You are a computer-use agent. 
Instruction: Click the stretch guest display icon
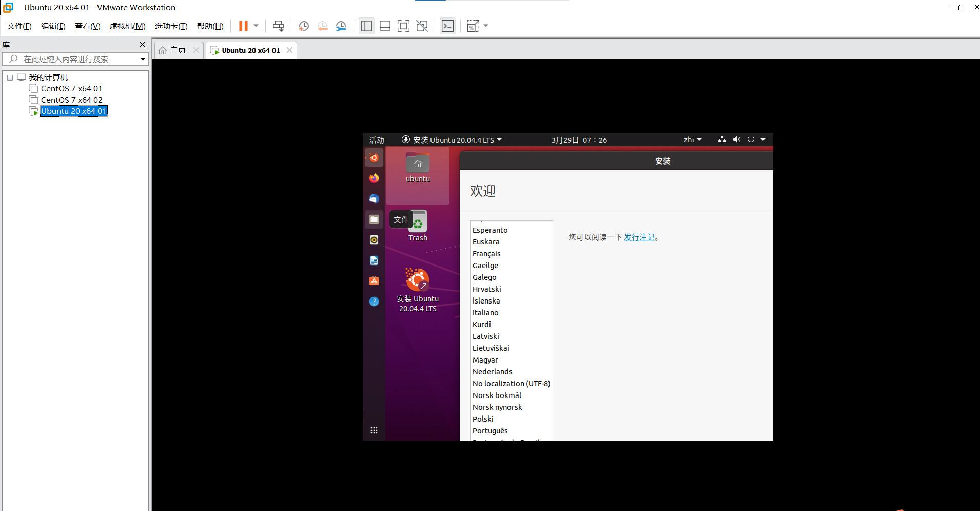coord(473,26)
